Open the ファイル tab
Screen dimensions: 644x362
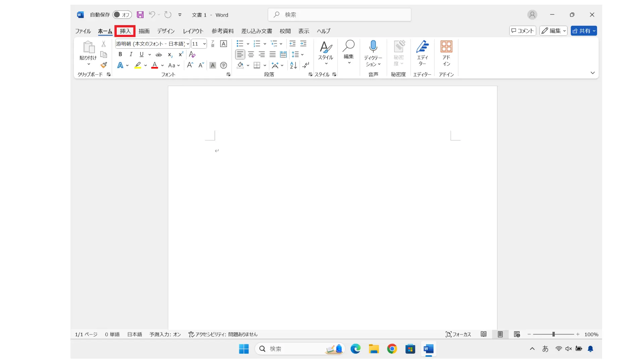point(83,31)
